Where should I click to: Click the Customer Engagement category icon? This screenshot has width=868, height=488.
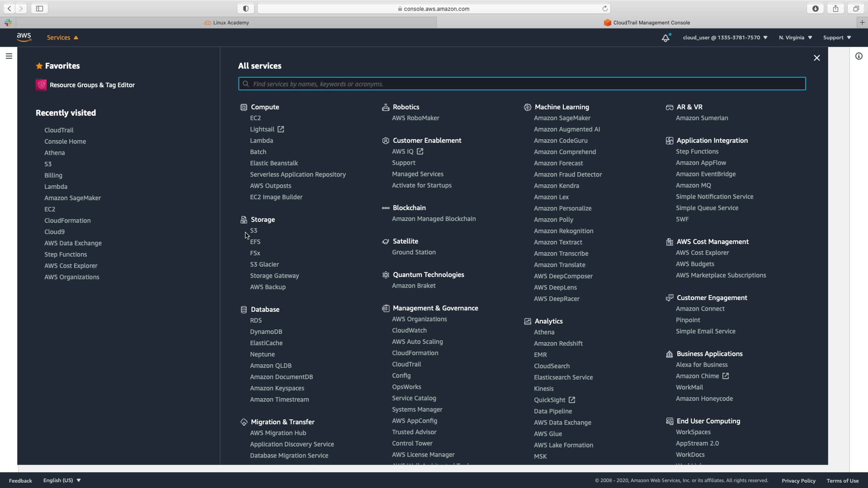[669, 297]
